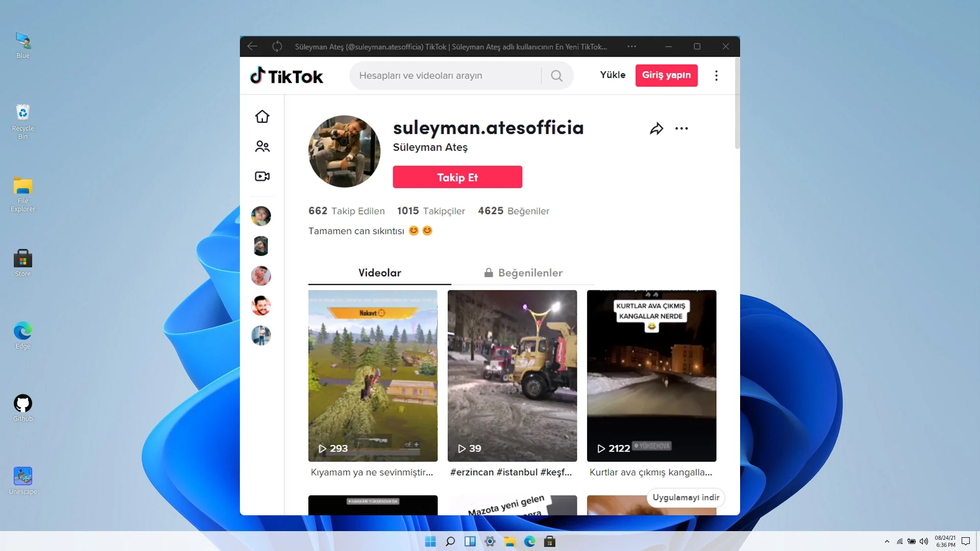Screen dimensions: 980x551
Task: Click the taskbar clock and date
Action: [945, 541]
